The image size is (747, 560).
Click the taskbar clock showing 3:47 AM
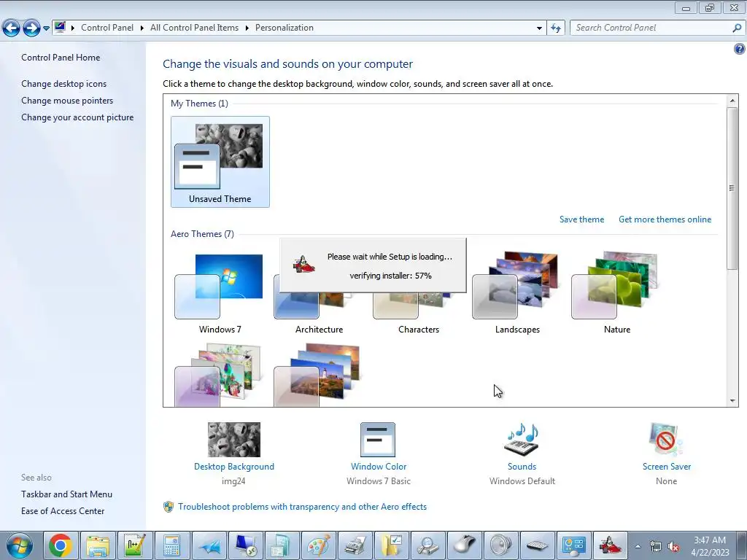(710, 546)
